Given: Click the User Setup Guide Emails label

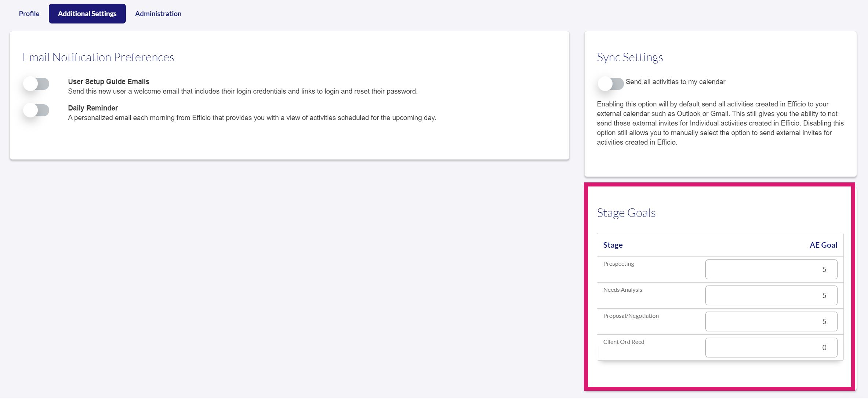Looking at the screenshot, I should pyautogui.click(x=109, y=81).
